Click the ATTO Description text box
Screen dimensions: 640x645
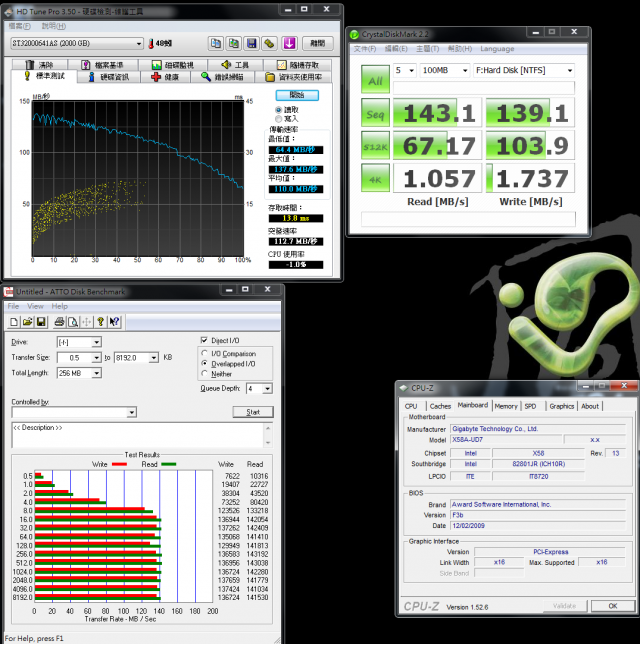click(138, 435)
